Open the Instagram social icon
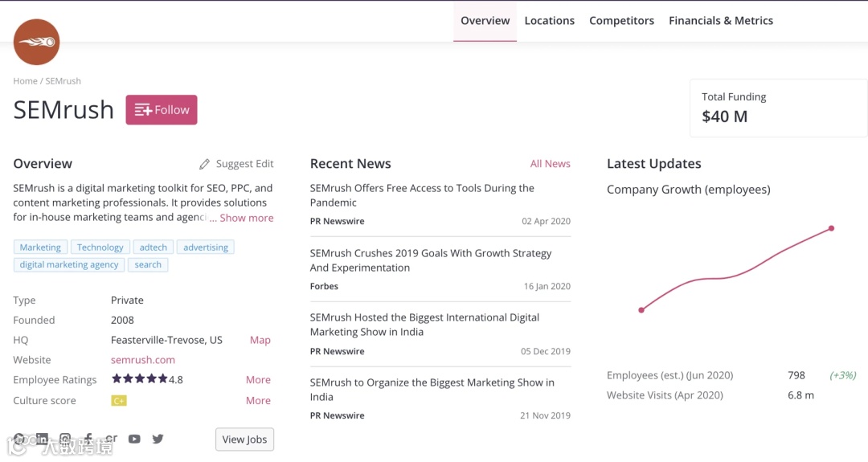 tap(65, 440)
